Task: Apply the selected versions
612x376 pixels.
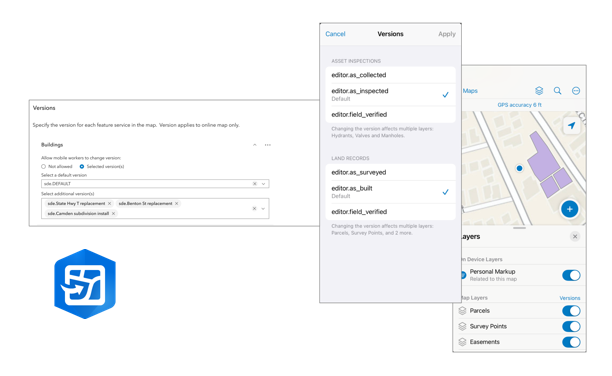Action: tap(447, 34)
